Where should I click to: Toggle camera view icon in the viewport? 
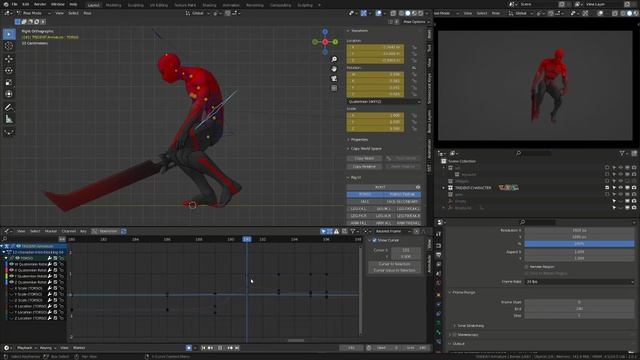pyautogui.click(x=334, y=78)
